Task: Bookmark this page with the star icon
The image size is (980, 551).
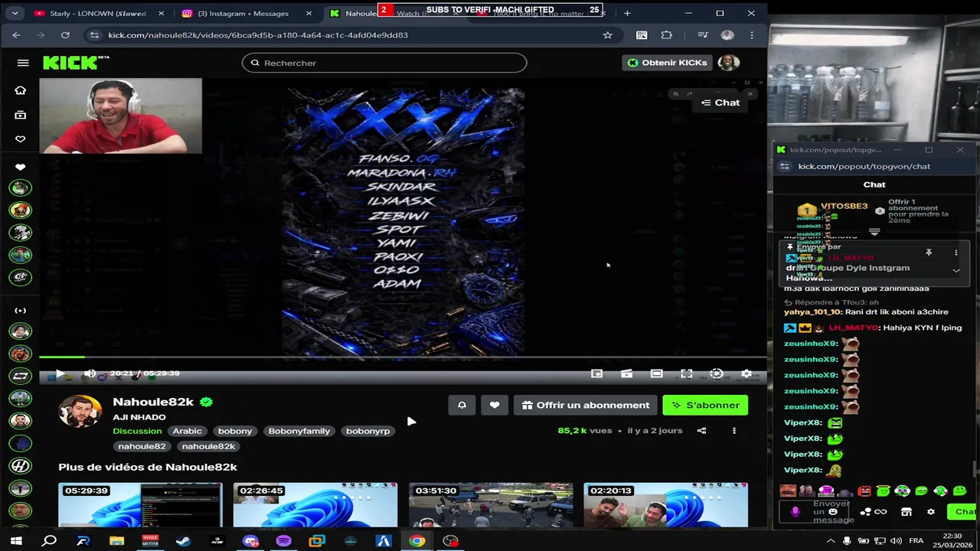Action: [x=607, y=34]
